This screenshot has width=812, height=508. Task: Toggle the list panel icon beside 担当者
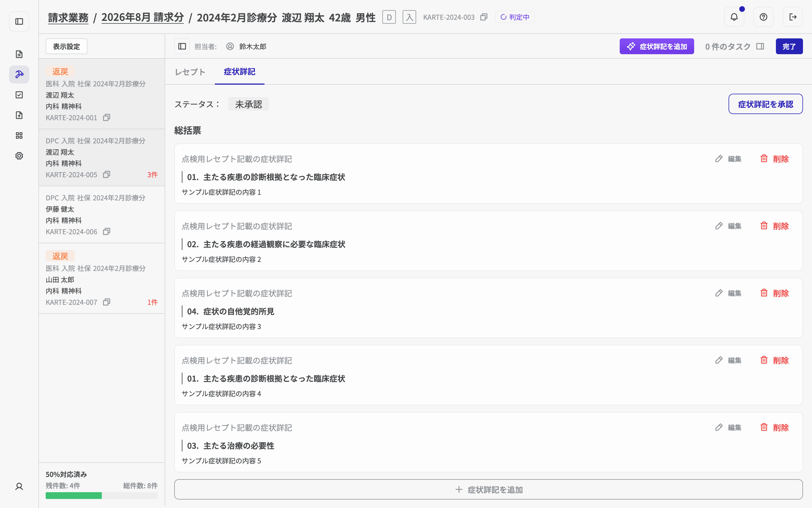click(182, 46)
